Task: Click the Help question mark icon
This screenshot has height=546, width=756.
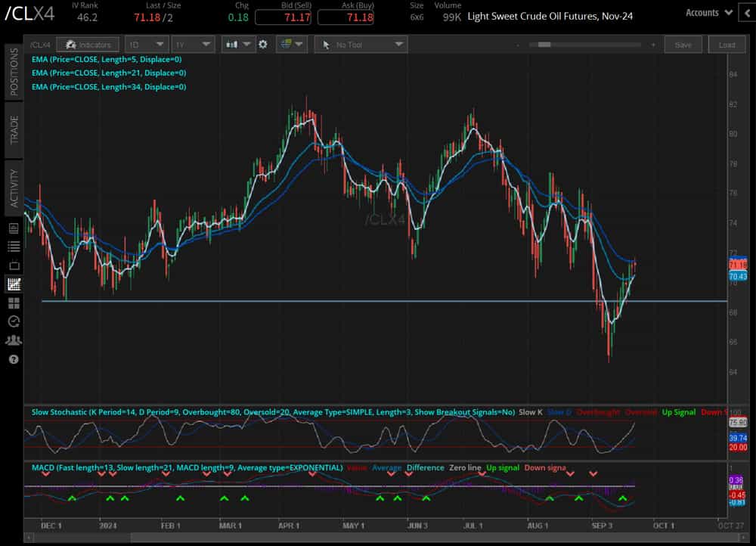Action: (13, 359)
